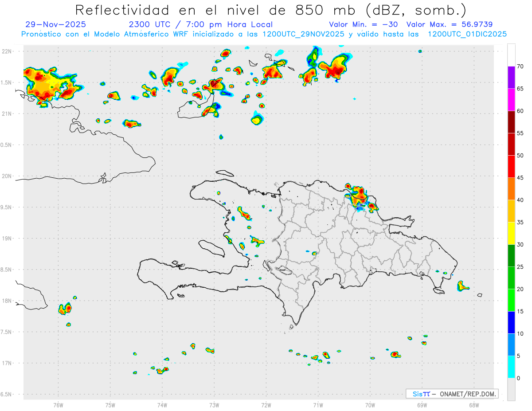The height and width of the screenshot is (411, 532).
Task: Click the '68W' longitude label
Action: pyautogui.click(x=474, y=405)
